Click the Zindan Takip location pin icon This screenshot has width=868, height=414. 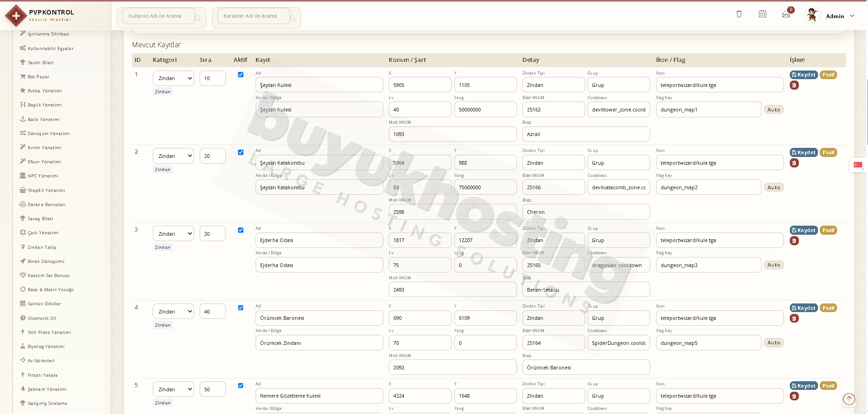(23, 247)
